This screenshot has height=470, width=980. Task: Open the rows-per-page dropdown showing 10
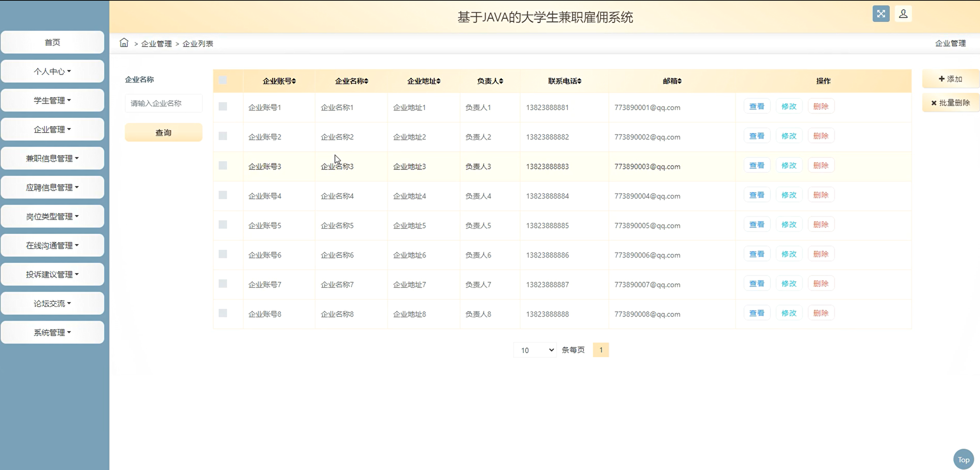pos(535,350)
